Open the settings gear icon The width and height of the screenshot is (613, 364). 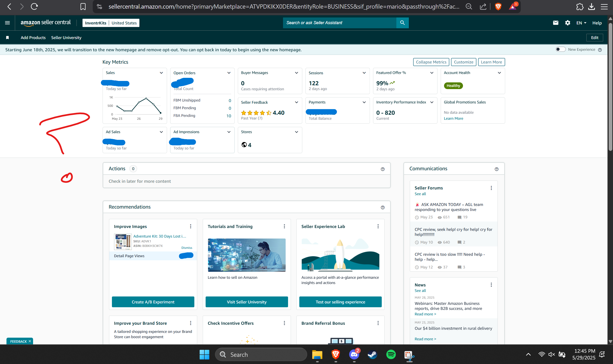pyautogui.click(x=567, y=23)
